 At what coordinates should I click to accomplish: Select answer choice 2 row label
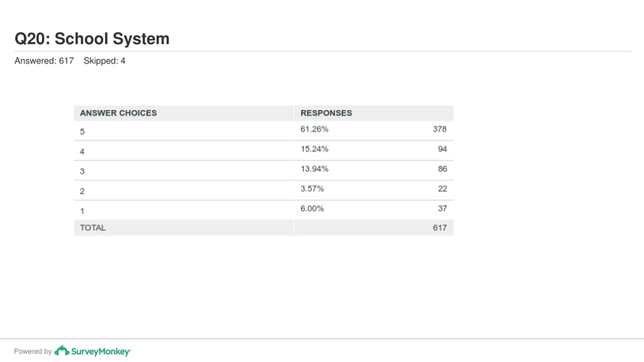[82, 191]
